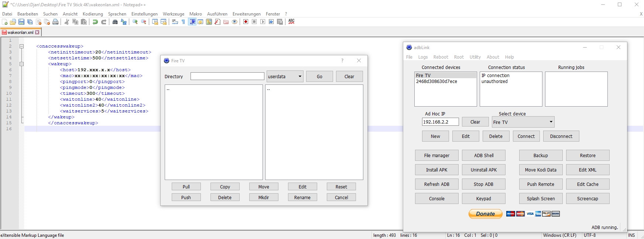Click the Print icon in the toolbar
Screen dimensions: 644x239
(x=55, y=22)
